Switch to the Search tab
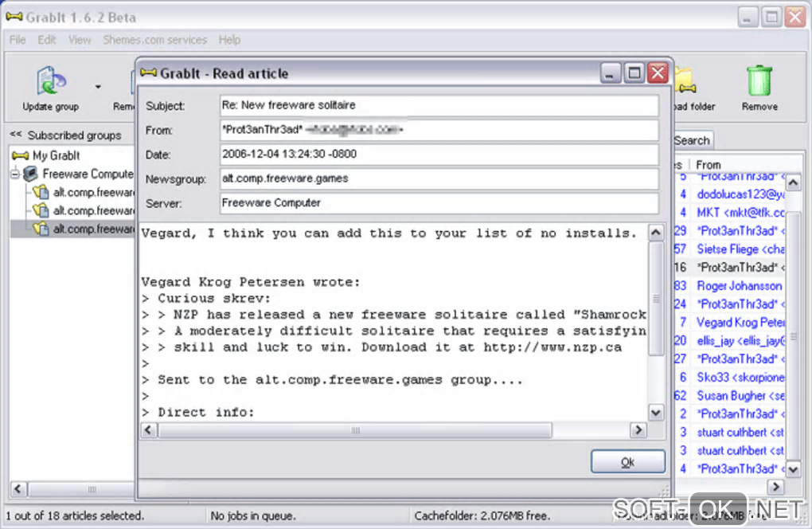Image resolution: width=812 pixels, height=529 pixels. pyautogui.click(x=692, y=140)
